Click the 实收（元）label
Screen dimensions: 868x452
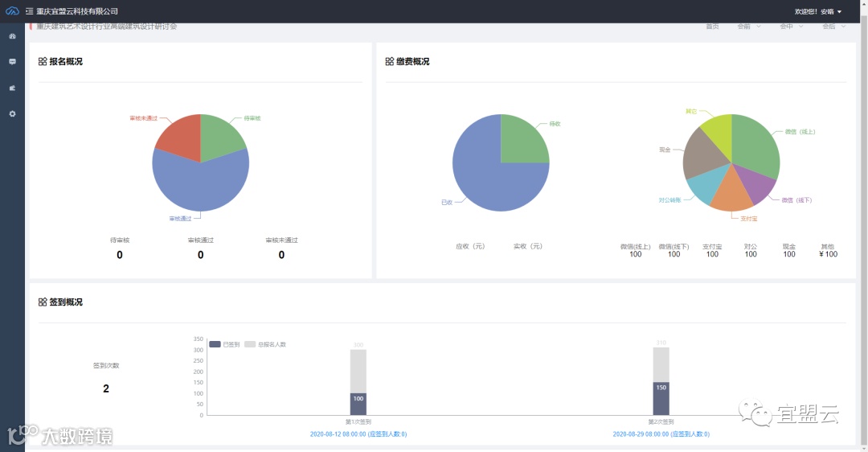click(527, 246)
